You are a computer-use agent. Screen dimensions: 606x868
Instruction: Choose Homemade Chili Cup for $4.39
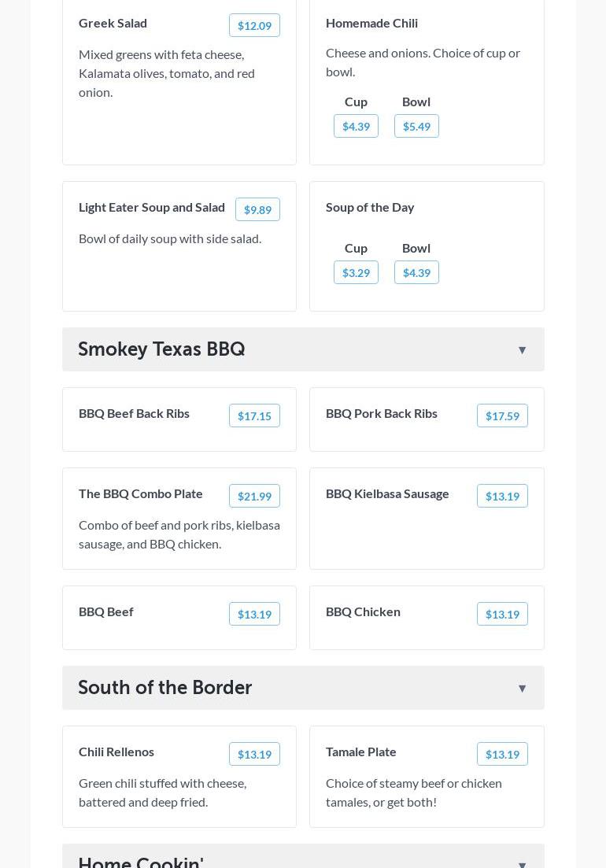click(356, 127)
